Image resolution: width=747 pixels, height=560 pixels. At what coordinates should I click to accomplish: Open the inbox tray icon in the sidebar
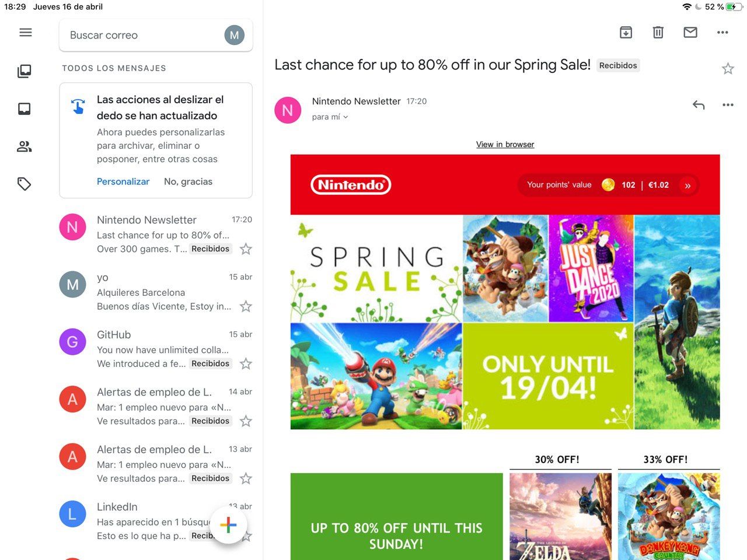(25, 109)
